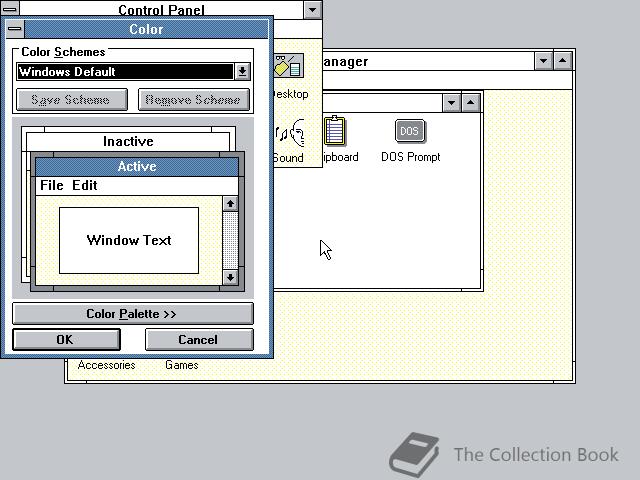Expand the Color Schemes dropdown arrow

click(x=242, y=72)
